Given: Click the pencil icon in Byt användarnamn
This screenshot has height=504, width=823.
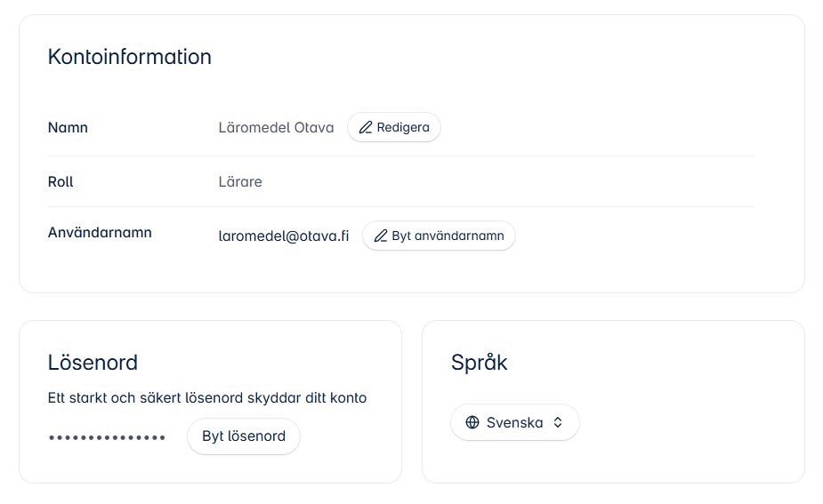Looking at the screenshot, I should click(x=381, y=236).
